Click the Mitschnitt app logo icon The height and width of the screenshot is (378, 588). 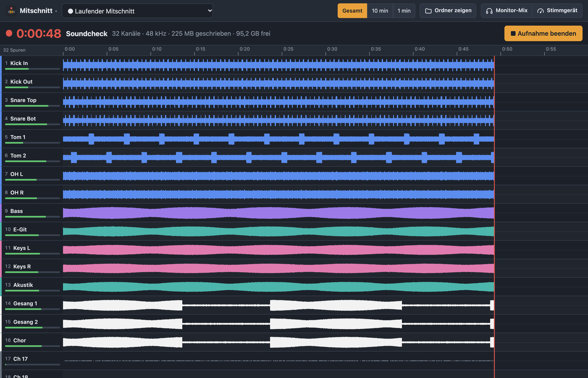coord(11,11)
